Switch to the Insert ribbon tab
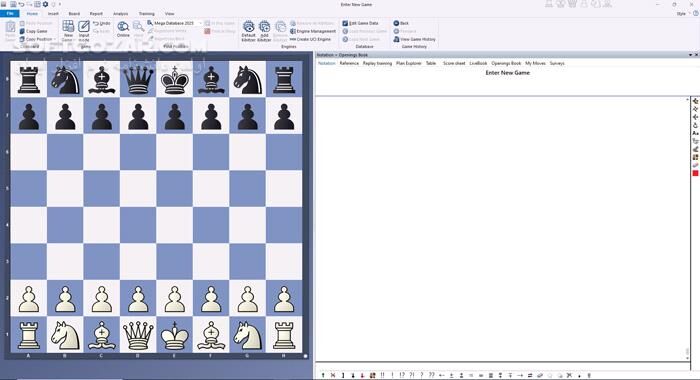Screen dimensions: 700x380 [53, 14]
